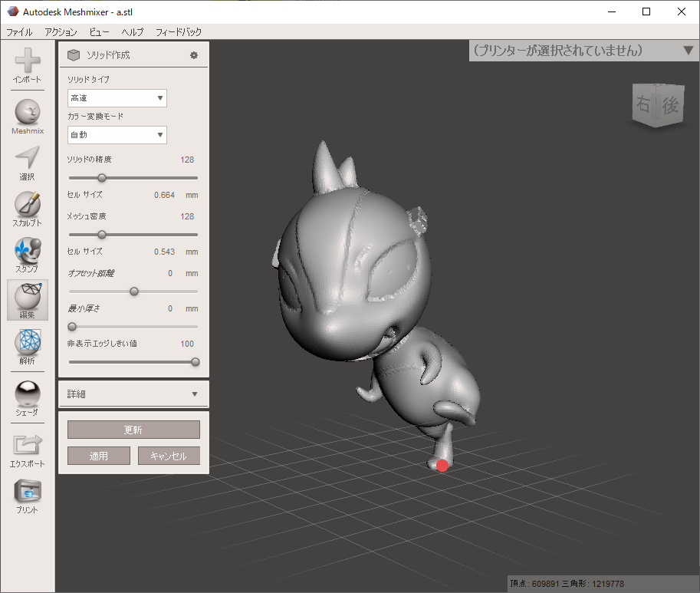Click the cell size value 0.543
Screen dimensions: 700x593
pos(164,252)
